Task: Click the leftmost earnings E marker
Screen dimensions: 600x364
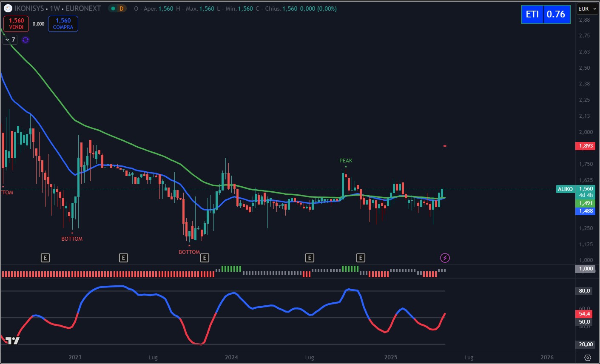Action: (45, 258)
